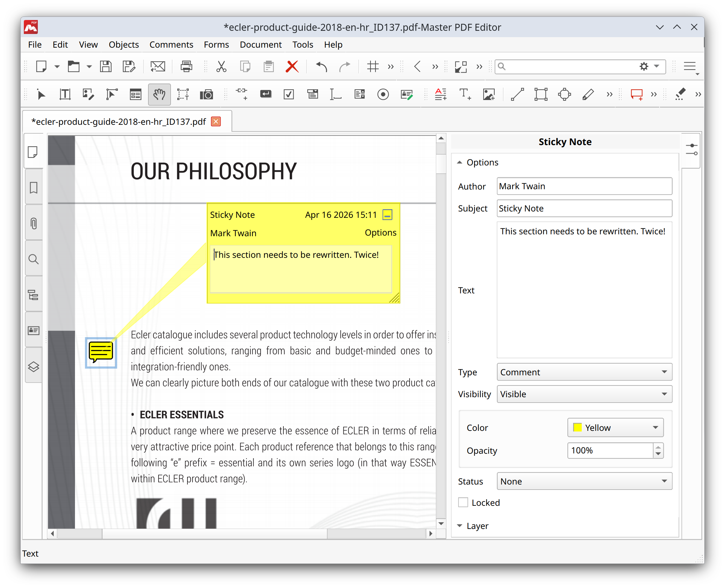Select the Hand pan tool

click(159, 94)
